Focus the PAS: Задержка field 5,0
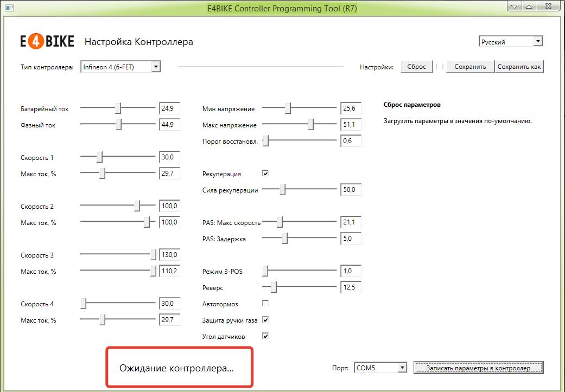Screen dimensions: 565x392 pyautogui.click(x=351, y=239)
